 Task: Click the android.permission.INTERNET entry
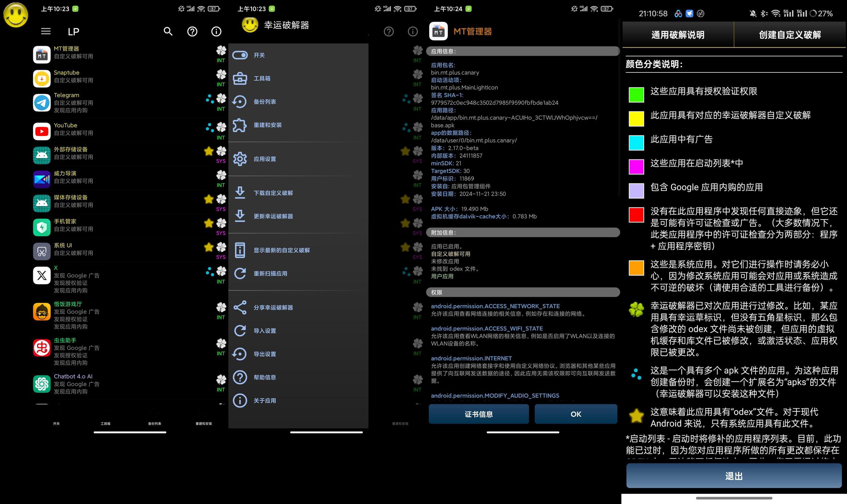coord(471,358)
